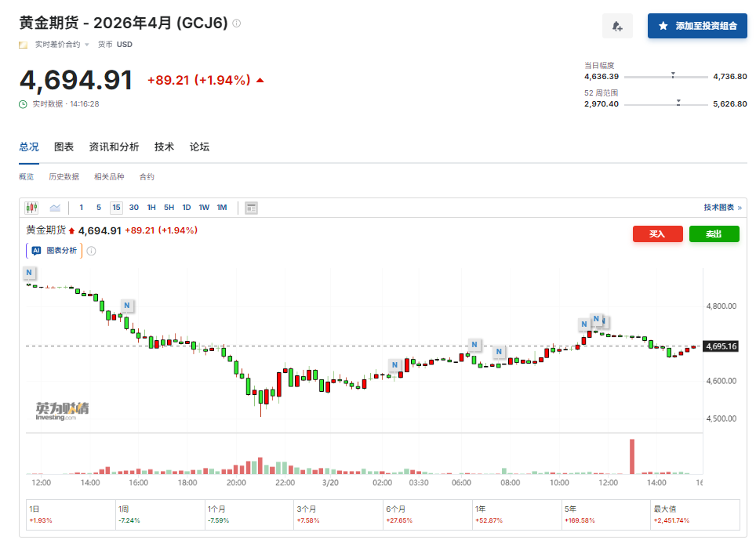Toggle the news panel icon in the chart toolbar

[251, 208]
